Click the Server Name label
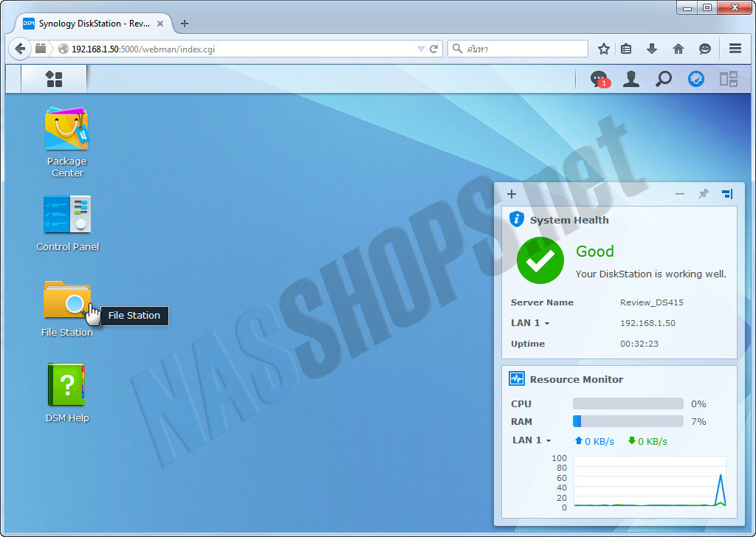756x537 pixels. tap(542, 302)
